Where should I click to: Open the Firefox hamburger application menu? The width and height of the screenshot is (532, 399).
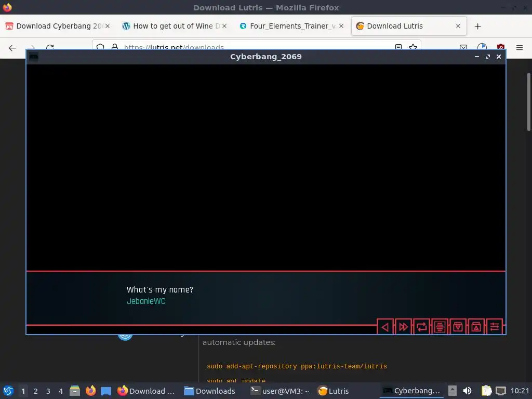pyautogui.click(x=520, y=48)
